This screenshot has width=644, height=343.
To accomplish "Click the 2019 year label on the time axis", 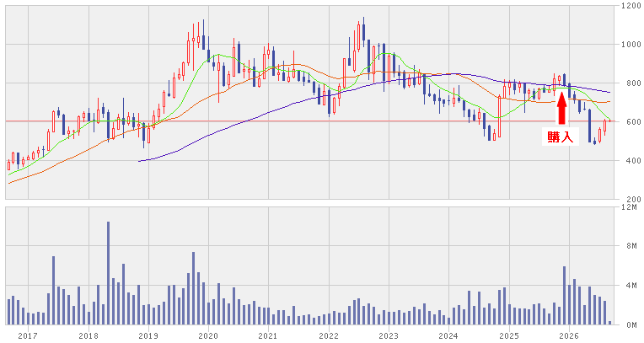I will tap(148, 336).
